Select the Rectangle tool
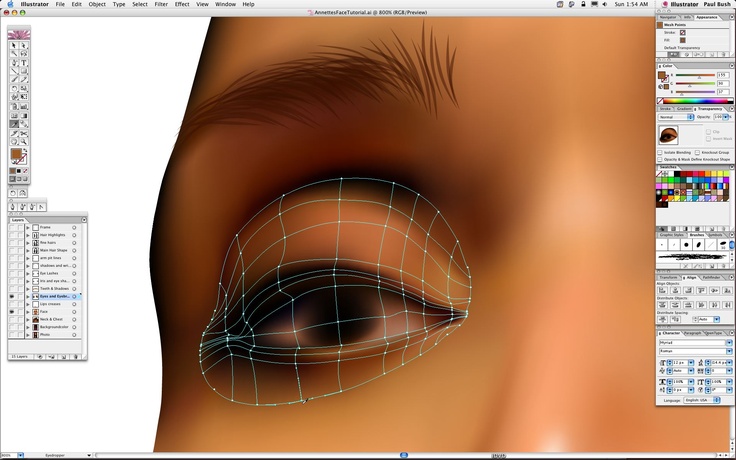736x460 pixels. (x=24, y=71)
